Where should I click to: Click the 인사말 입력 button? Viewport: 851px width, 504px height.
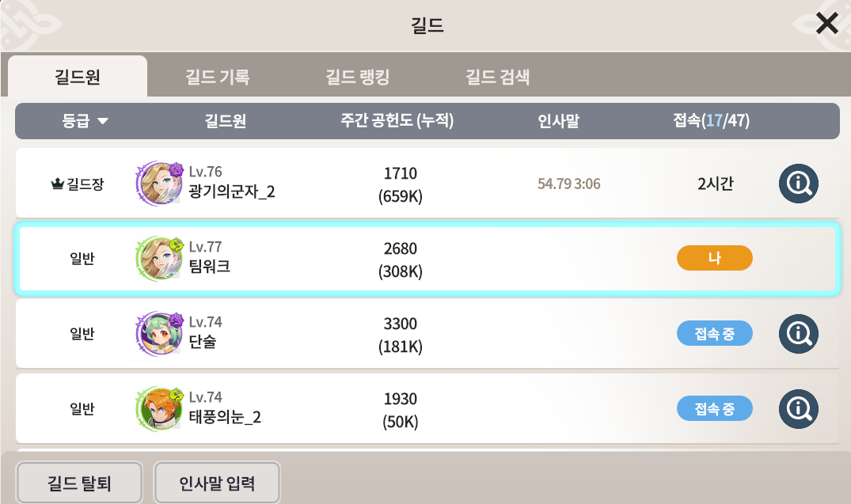pos(217,483)
